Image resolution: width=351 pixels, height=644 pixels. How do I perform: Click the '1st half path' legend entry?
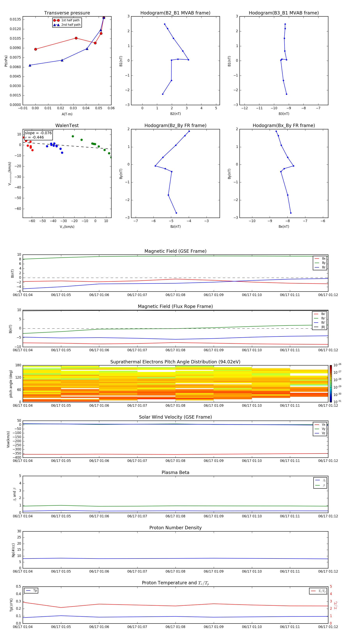coord(66,20)
